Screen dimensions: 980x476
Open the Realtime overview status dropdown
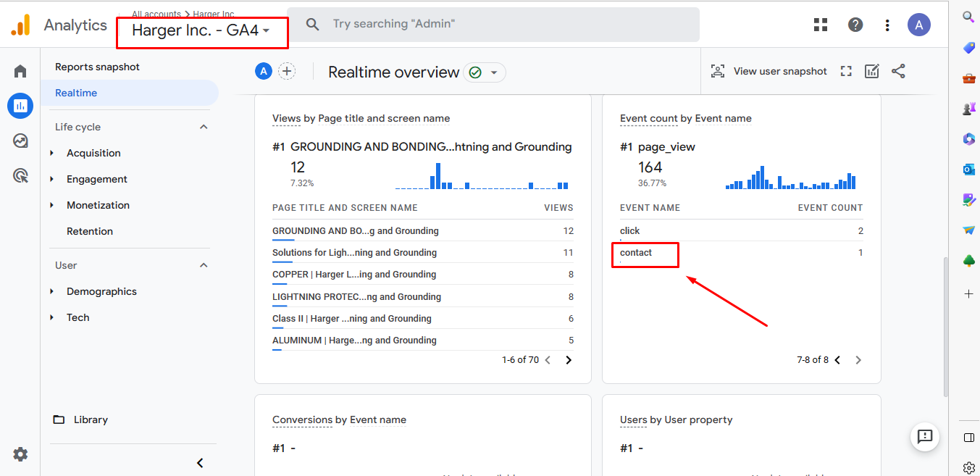click(485, 72)
